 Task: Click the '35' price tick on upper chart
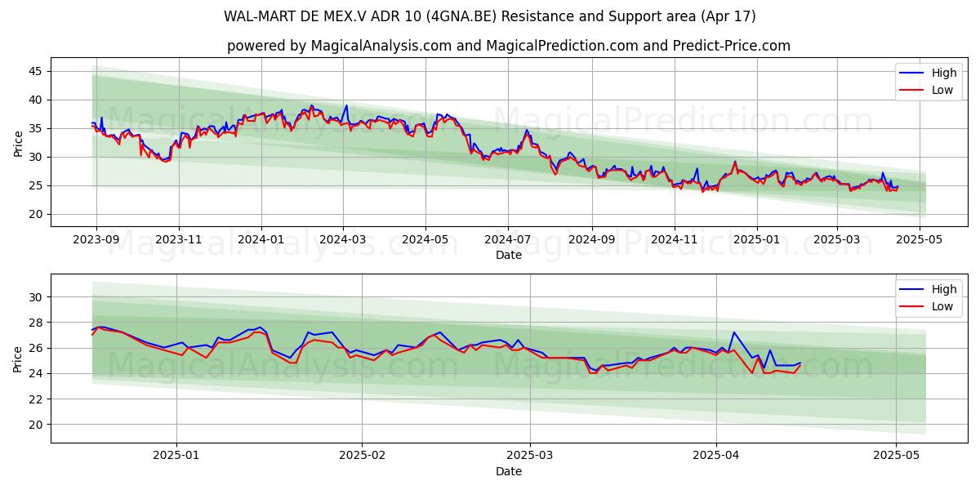click(x=37, y=128)
